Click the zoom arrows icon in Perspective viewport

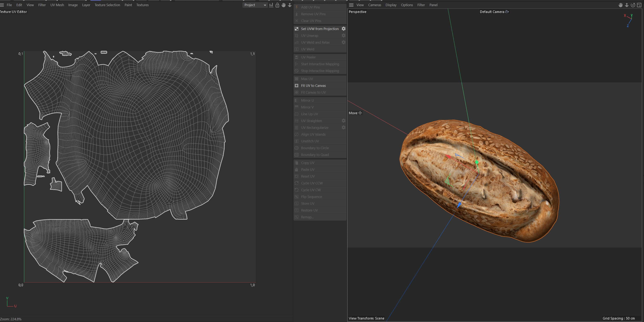tap(627, 5)
